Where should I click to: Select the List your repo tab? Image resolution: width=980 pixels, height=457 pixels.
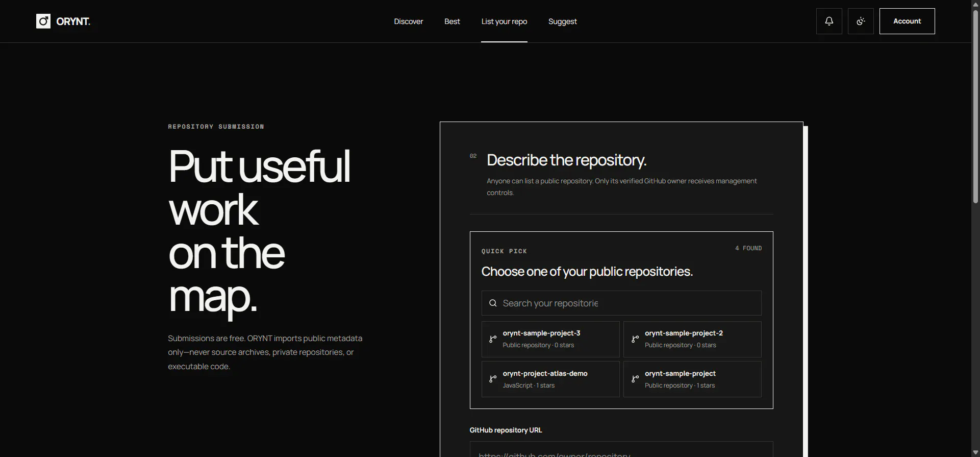[504, 21]
